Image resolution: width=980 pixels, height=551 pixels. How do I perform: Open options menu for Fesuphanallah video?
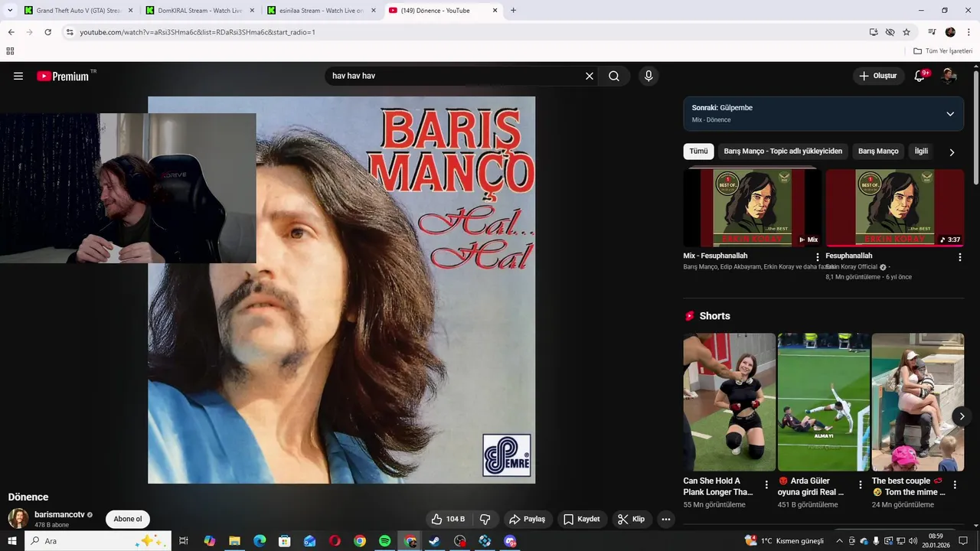(960, 257)
